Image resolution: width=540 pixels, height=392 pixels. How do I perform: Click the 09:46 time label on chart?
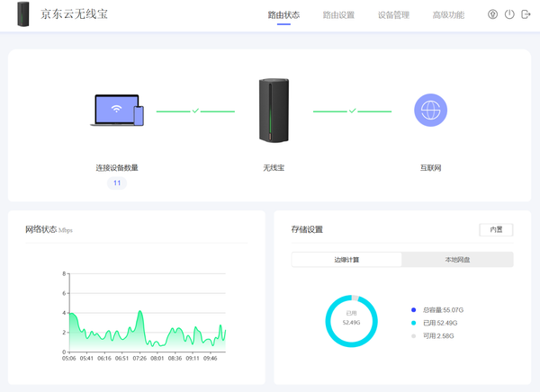210,358
